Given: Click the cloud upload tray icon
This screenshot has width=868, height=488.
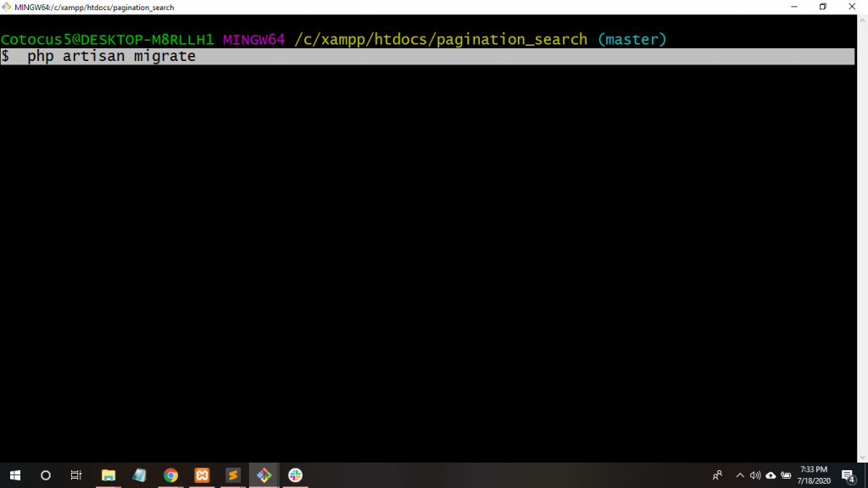Looking at the screenshot, I should [771, 475].
